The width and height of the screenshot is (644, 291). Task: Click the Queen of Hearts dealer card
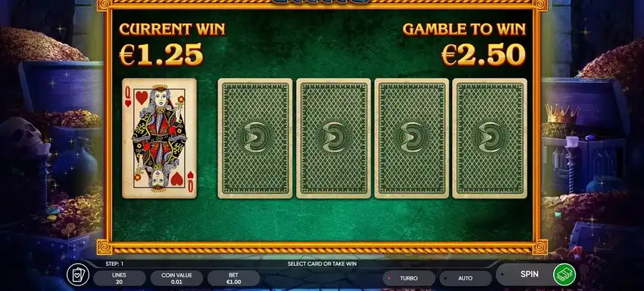coord(160,138)
